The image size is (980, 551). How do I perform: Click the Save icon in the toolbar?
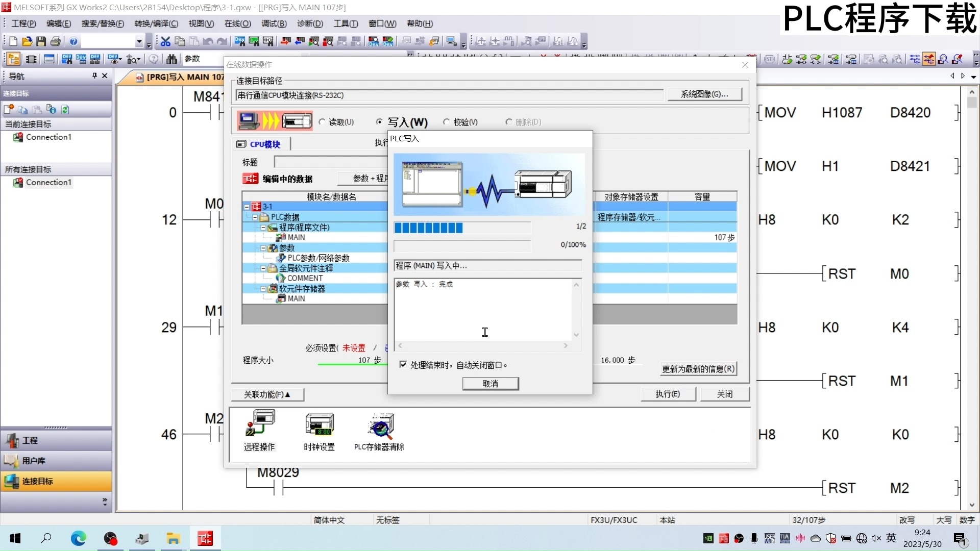coord(41,41)
